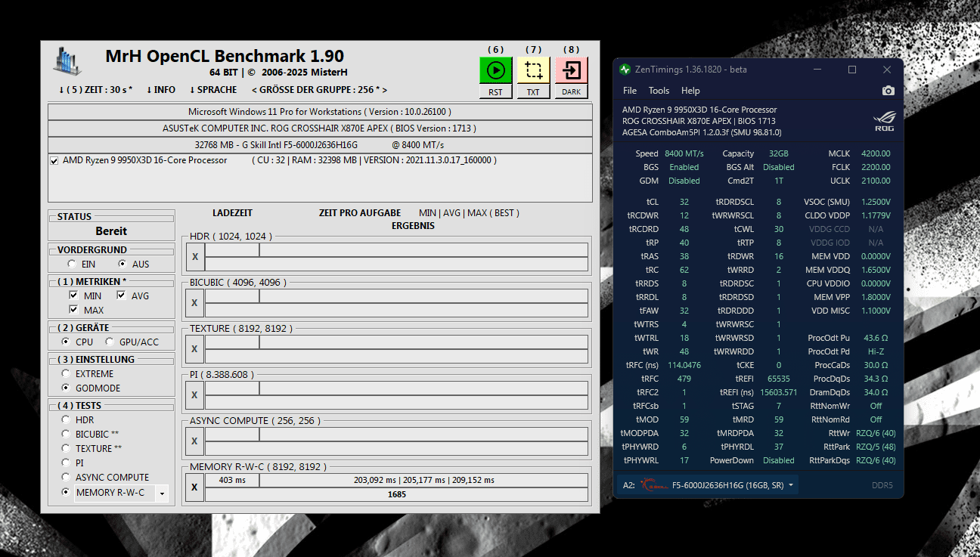Select CPU device radio button

pos(66,342)
